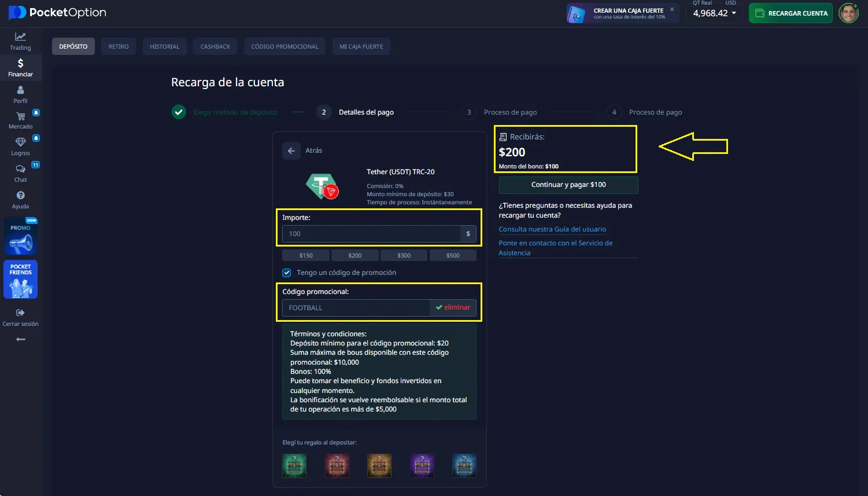The width and height of the screenshot is (868, 496).
Task: Select the green gift chest
Action: pyautogui.click(x=294, y=465)
